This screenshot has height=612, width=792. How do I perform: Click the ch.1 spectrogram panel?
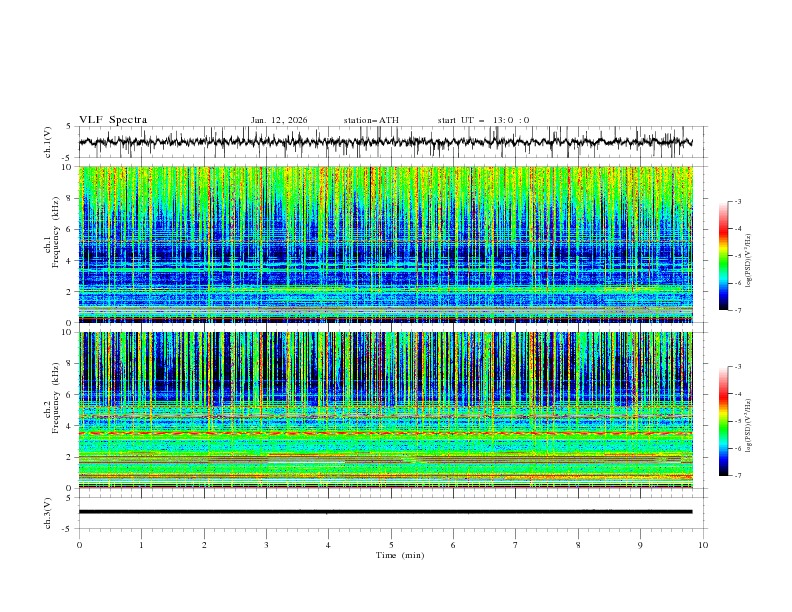click(x=385, y=244)
